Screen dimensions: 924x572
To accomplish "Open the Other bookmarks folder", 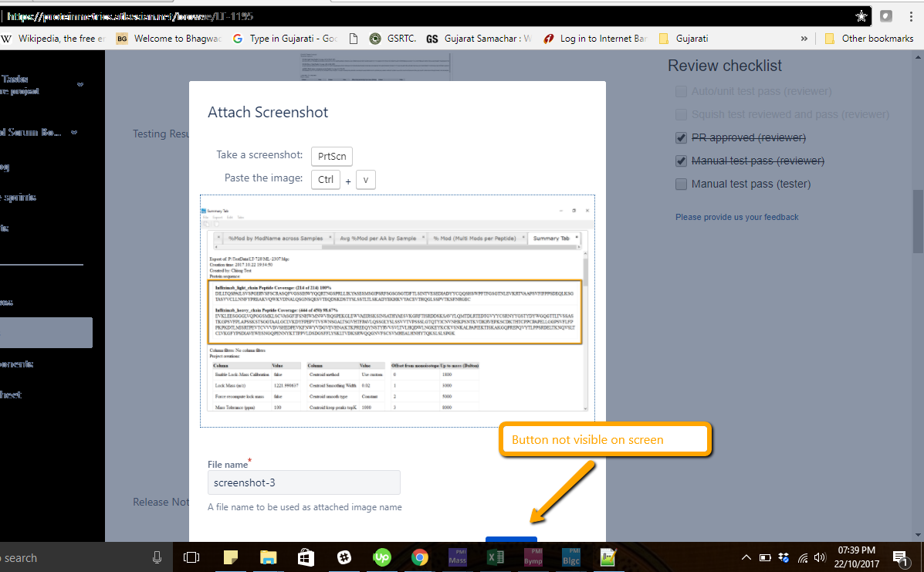I will [869, 39].
